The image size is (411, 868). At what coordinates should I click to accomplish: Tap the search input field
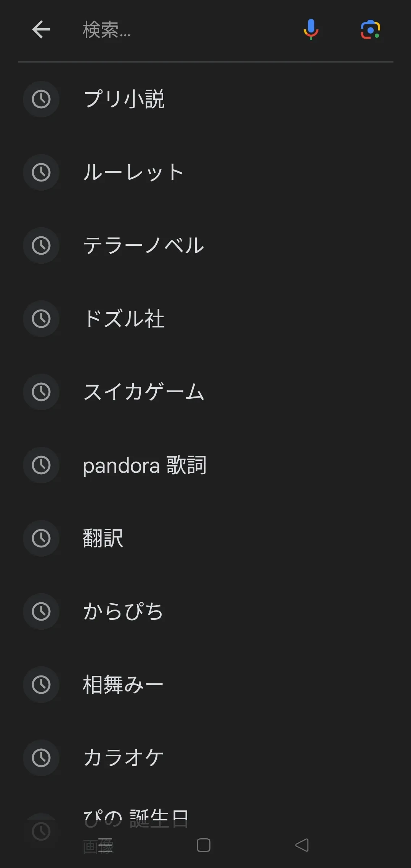[183, 30]
